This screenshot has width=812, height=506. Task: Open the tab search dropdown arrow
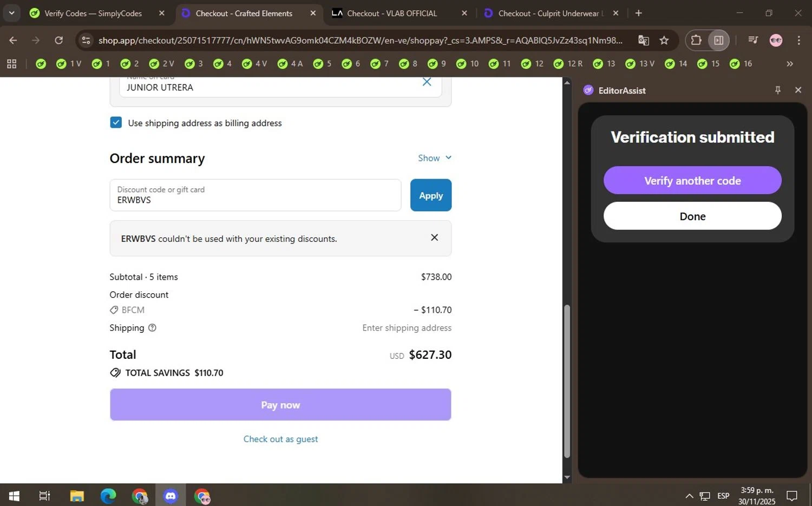[x=11, y=13]
